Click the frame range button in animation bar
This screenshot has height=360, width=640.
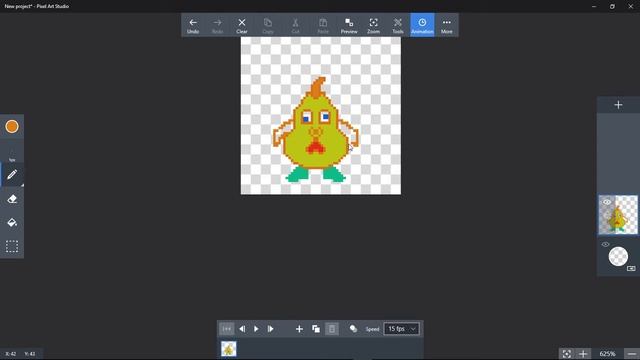(x=227, y=329)
